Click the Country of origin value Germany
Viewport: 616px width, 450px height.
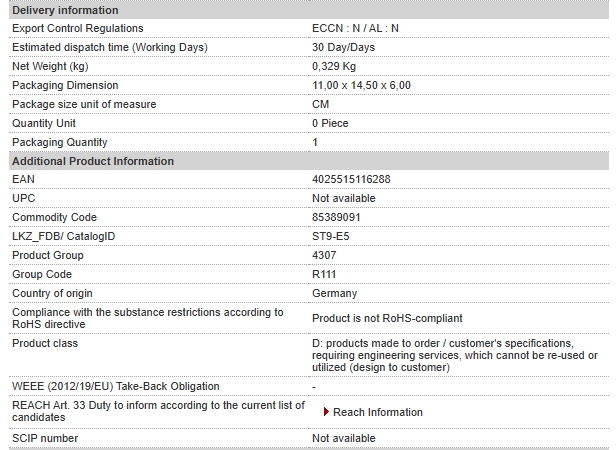[334, 293]
